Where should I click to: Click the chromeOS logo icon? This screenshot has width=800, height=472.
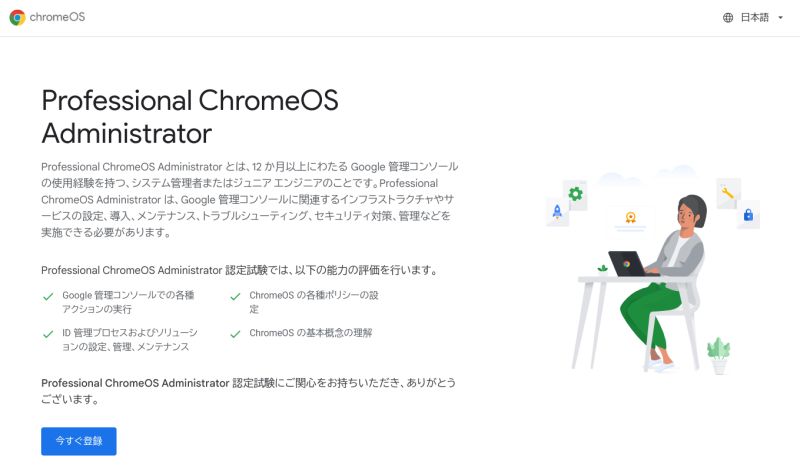(x=17, y=17)
